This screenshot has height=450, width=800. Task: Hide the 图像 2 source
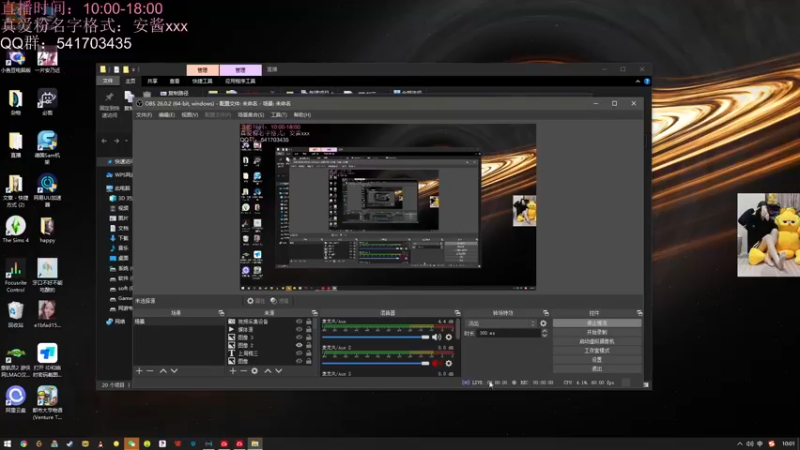point(299,345)
